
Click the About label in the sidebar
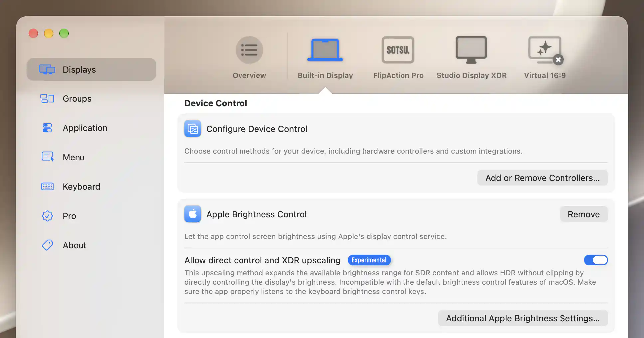pyautogui.click(x=75, y=245)
